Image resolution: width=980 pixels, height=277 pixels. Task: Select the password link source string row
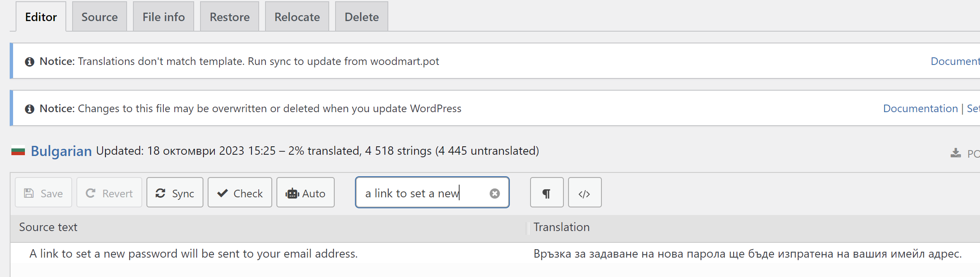click(x=193, y=254)
